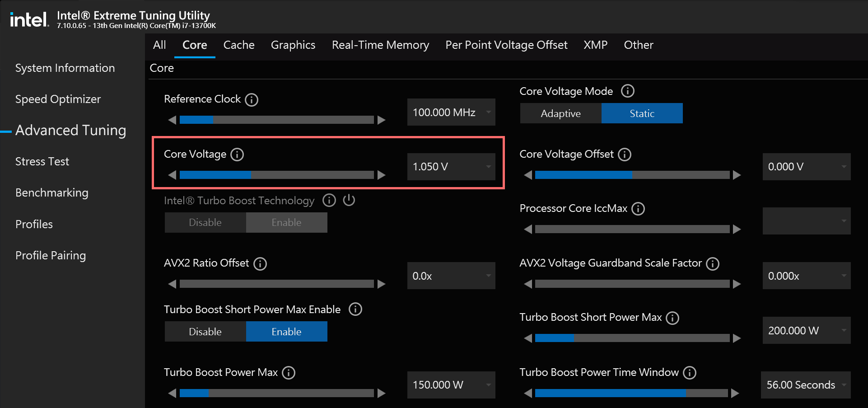868x408 pixels.
Task: Open the Per Point Voltage Offset tab
Action: click(x=506, y=45)
